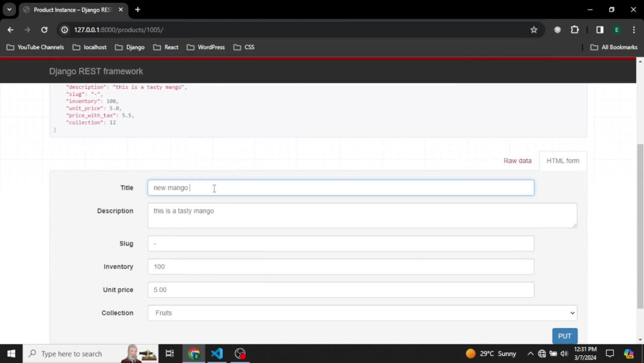Open the Extensions puzzle icon
This screenshot has height=363, width=644.
574,30
